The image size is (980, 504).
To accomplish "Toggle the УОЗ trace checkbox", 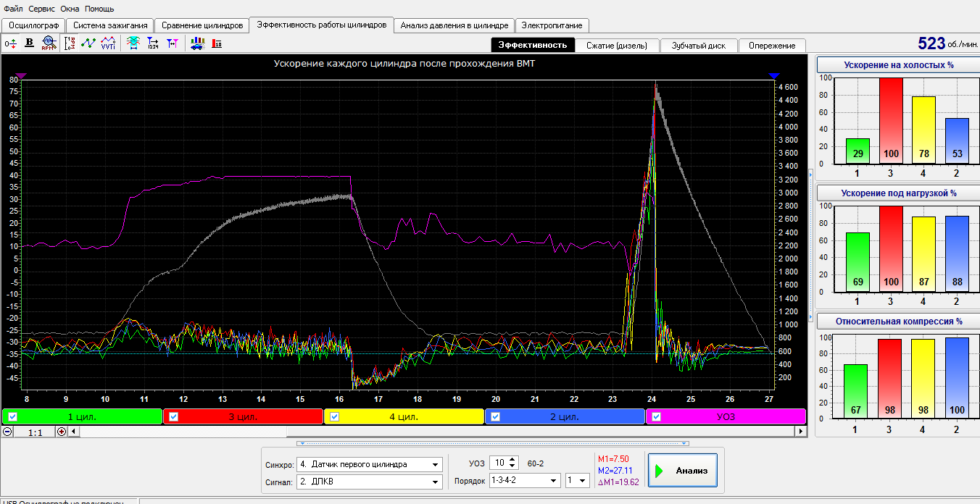I will tap(657, 416).
